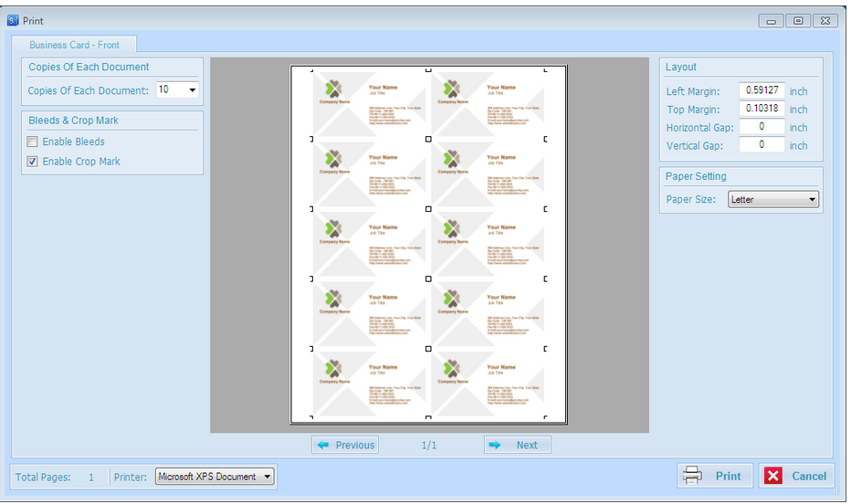Click the Left Margin label
The image size is (851, 504).
coord(693,91)
